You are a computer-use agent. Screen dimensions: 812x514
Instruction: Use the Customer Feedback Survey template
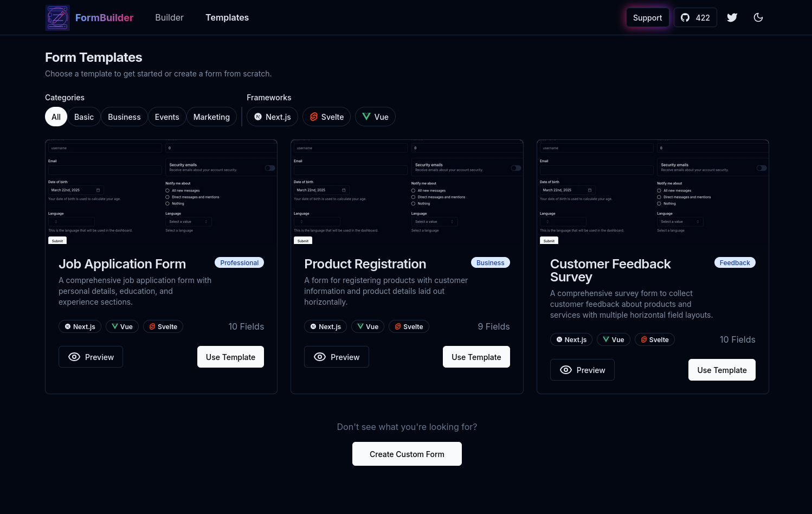pyautogui.click(x=722, y=370)
